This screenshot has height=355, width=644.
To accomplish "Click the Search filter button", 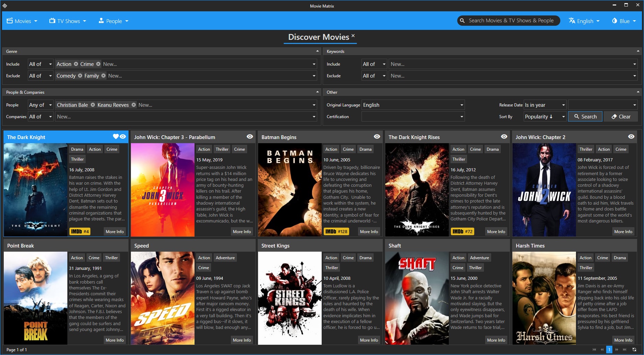I will point(585,116).
